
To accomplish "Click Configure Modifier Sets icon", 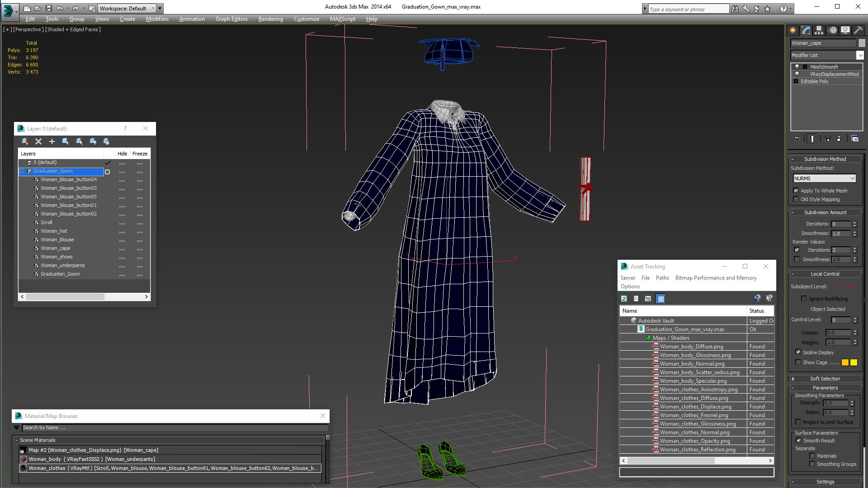I will coord(855,139).
